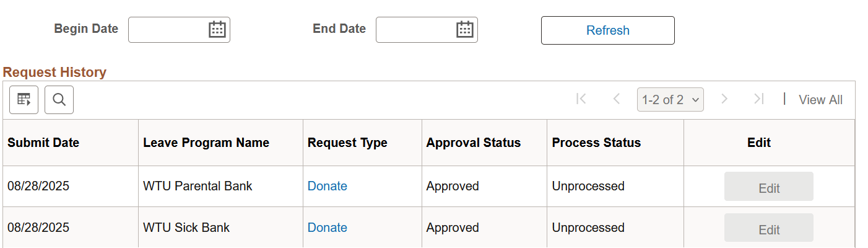Jump to last page of results
This screenshot has height=248, width=868.
pyautogui.click(x=759, y=99)
